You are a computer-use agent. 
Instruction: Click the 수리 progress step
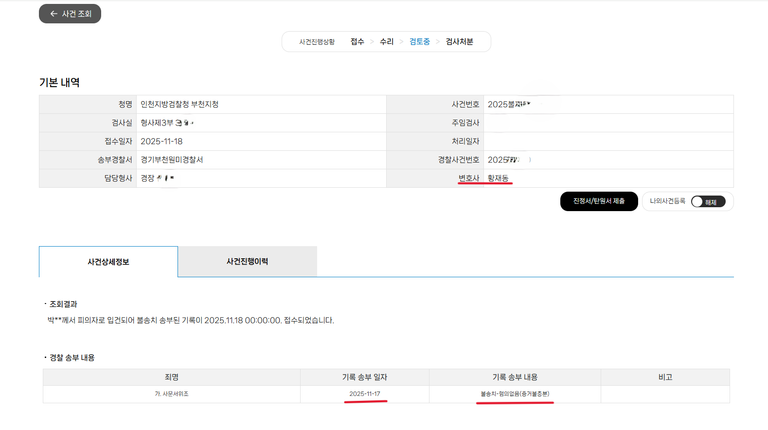pos(386,42)
